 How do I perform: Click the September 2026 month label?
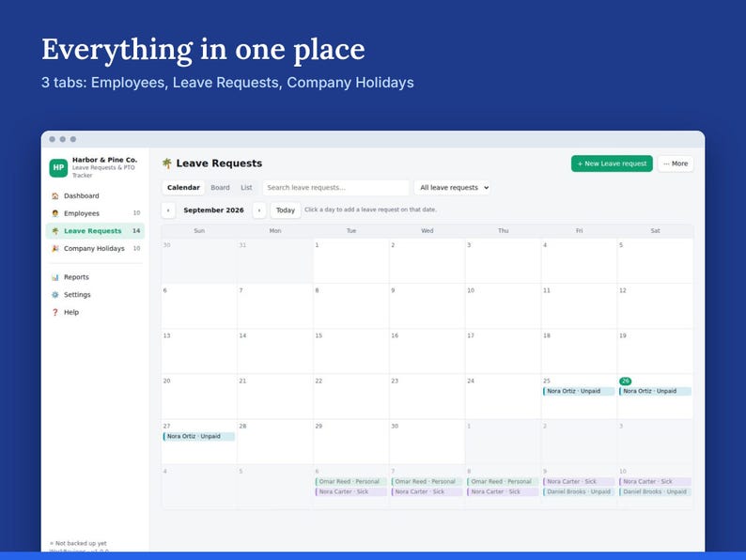213,210
